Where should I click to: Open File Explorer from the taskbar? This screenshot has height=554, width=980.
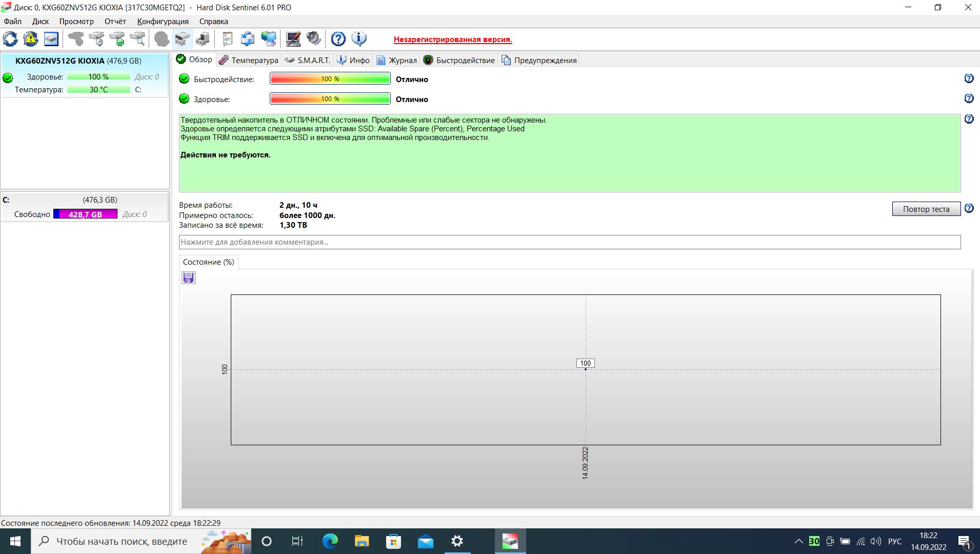point(362,541)
